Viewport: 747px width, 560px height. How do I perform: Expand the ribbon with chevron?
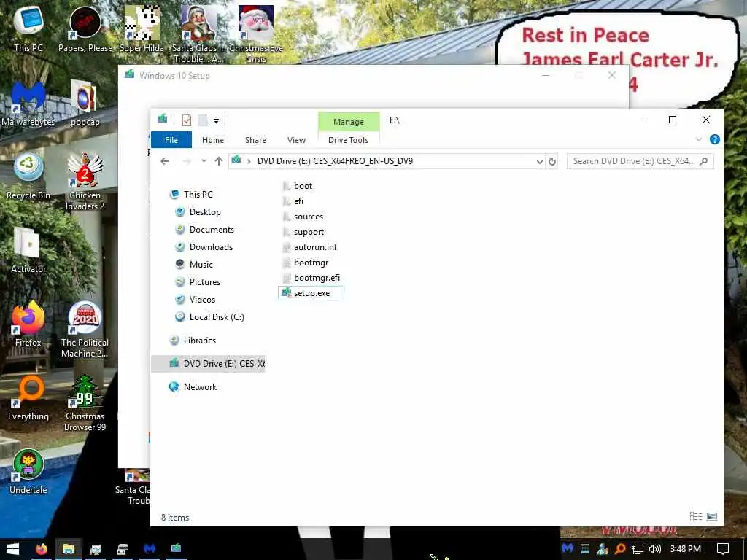coord(698,139)
